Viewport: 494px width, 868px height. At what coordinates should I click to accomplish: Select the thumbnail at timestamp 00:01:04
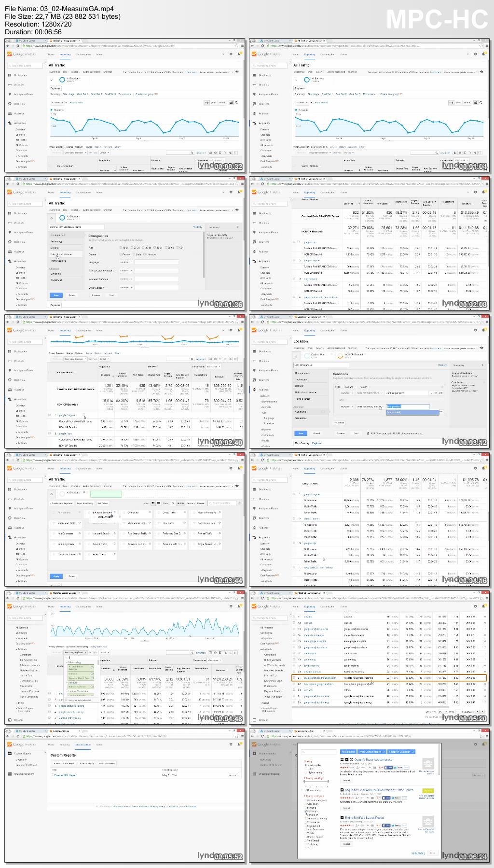370,105
